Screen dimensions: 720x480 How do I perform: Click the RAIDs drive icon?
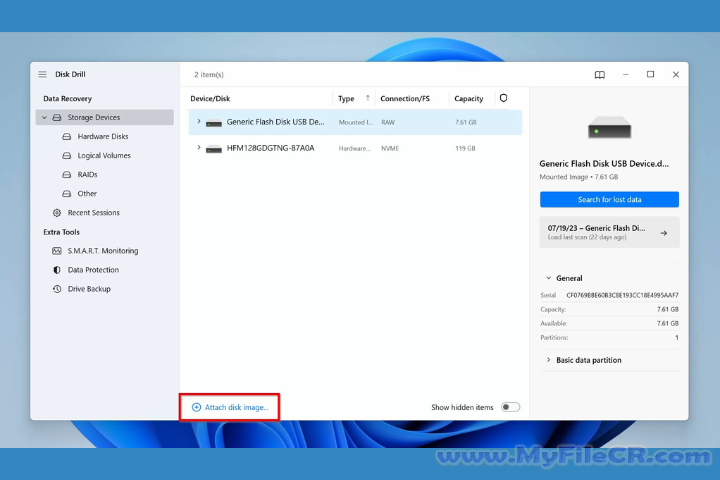67,175
